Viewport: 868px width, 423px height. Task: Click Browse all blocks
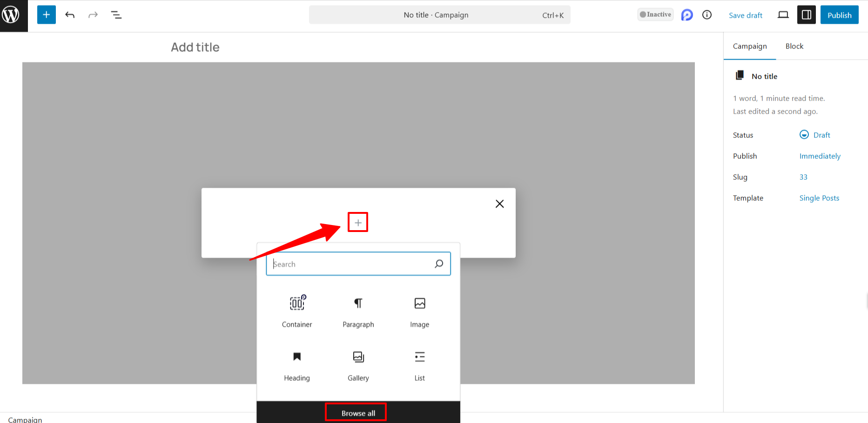coord(358,413)
